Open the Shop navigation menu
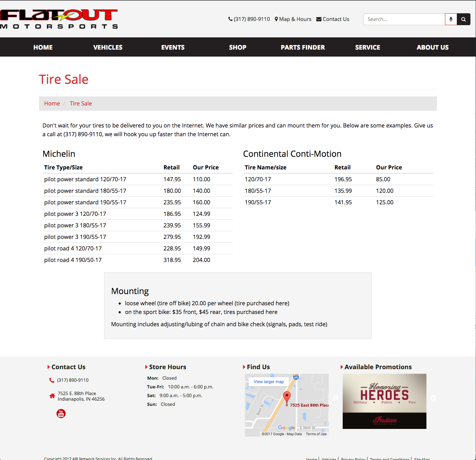 (238, 47)
